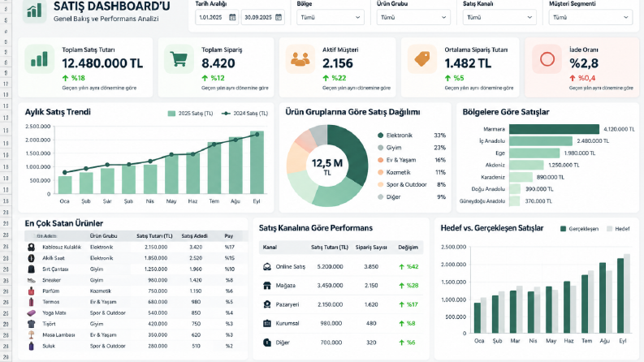Open calendar icon in start date field
Screen dimensions: 644x362
232,17
